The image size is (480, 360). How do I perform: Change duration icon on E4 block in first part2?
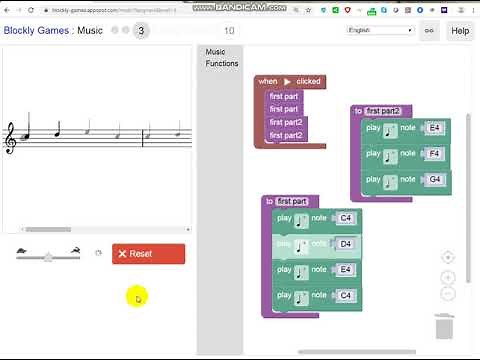click(x=390, y=131)
